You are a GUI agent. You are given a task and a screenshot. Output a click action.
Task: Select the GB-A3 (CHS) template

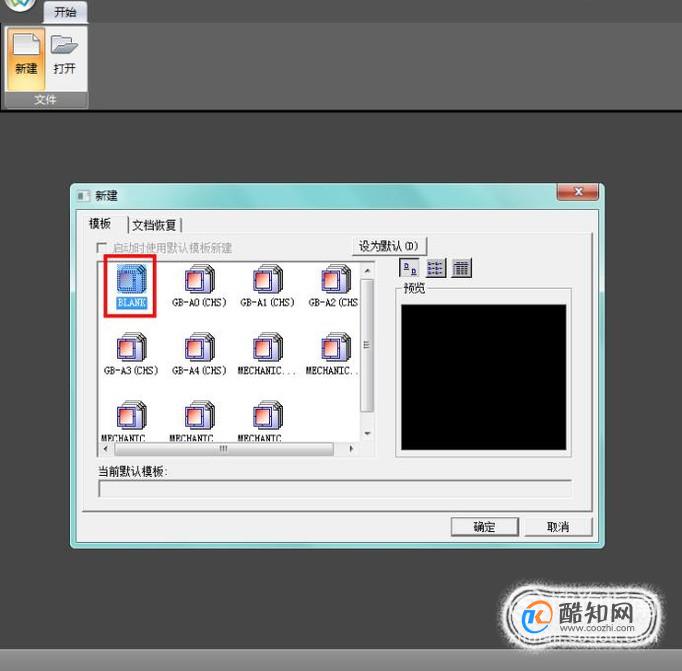point(131,354)
